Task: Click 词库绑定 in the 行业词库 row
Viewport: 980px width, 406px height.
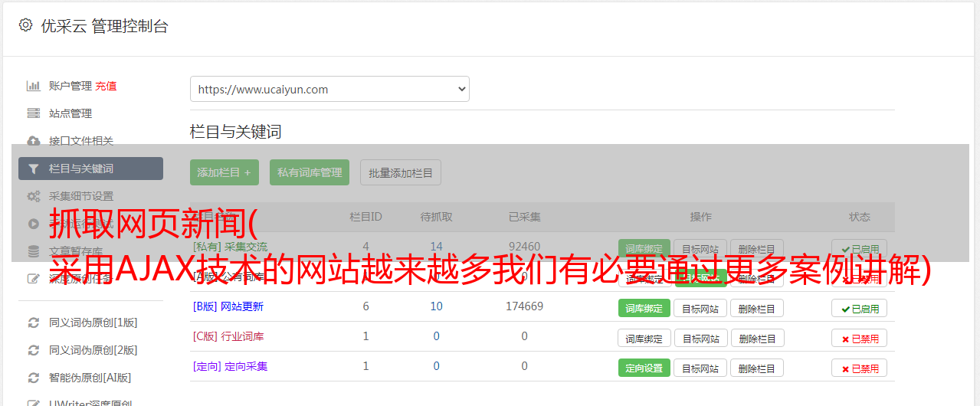Action: 644,339
